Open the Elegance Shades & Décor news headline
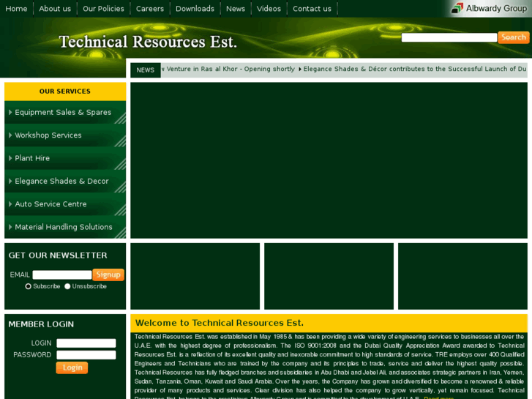Screen dimensions: 532x399 coord(415,69)
